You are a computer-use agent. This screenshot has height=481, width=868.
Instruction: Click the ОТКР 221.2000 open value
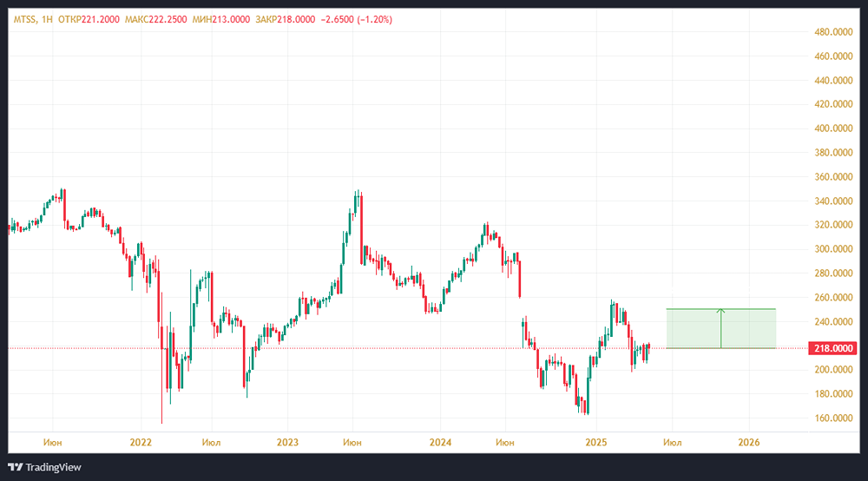[x=88, y=19]
